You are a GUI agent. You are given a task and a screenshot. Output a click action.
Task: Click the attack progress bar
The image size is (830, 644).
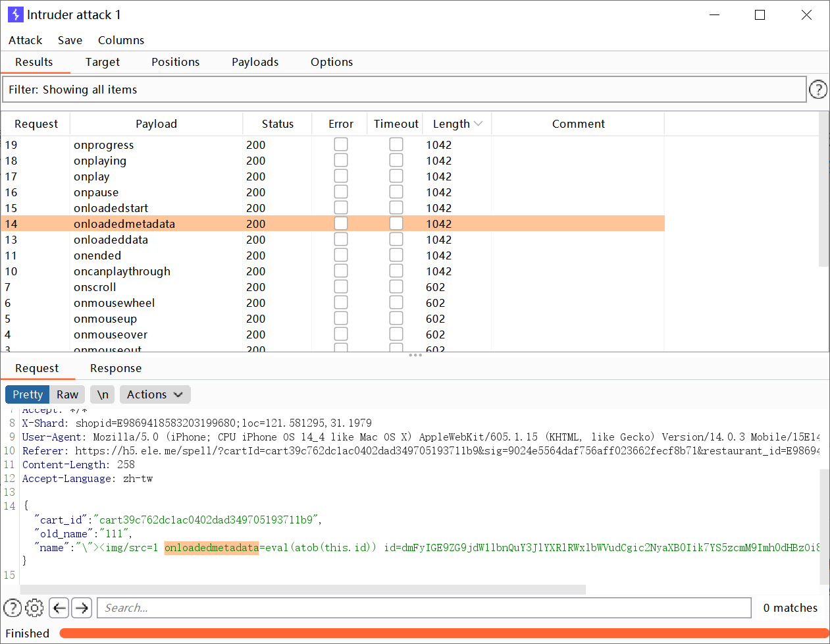point(444,633)
